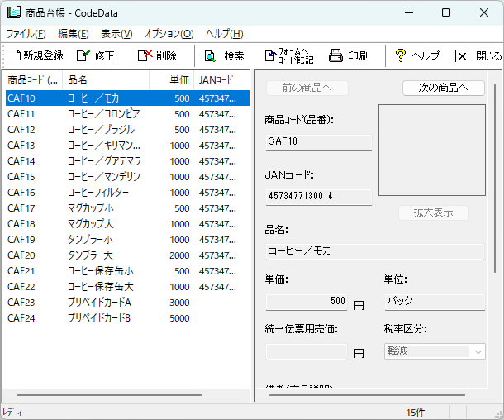Image resolution: width=504 pixels, height=420 pixels.
Task: Click the 修正 edit icon with checkmark
Action: [83, 55]
